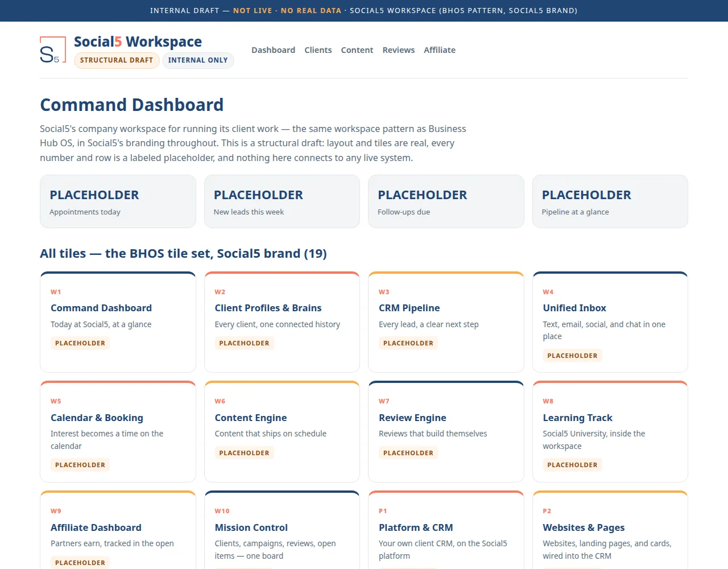Open the CRM Pipeline tile
The height and width of the screenshot is (569, 728).
pos(446,322)
